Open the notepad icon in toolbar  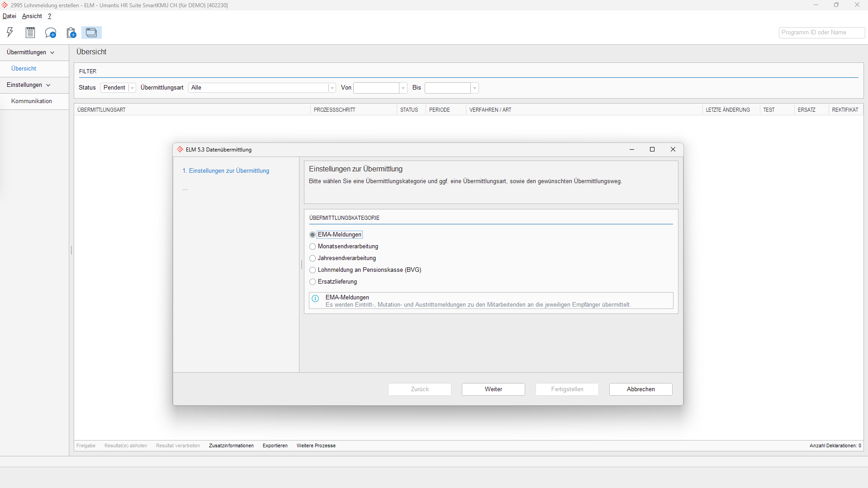[x=30, y=33]
